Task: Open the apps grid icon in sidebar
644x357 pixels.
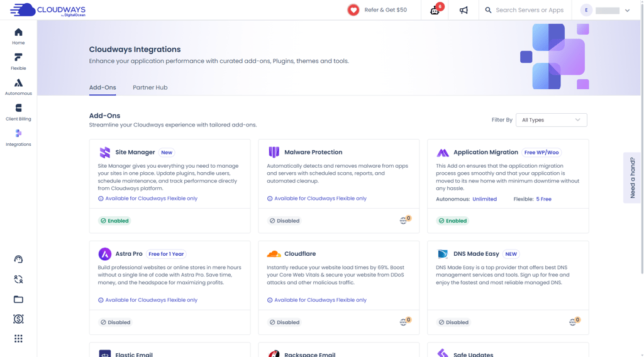Action: pyautogui.click(x=18, y=339)
